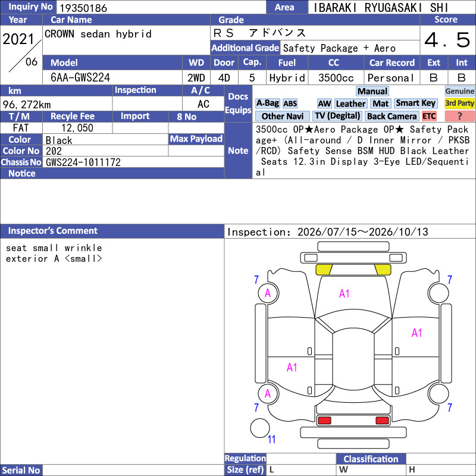Select the Notice header bar
Viewport: 476px width, 476px height.
[112, 173]
